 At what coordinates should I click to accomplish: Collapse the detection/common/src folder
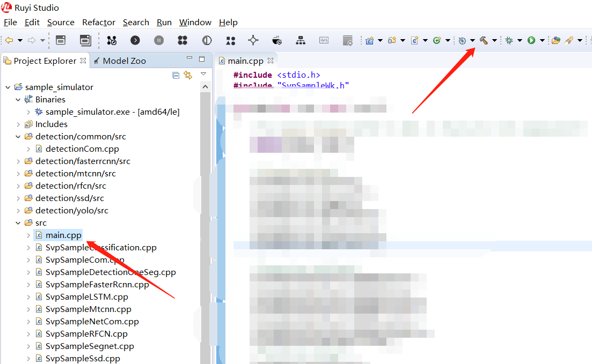click(18, 137)
